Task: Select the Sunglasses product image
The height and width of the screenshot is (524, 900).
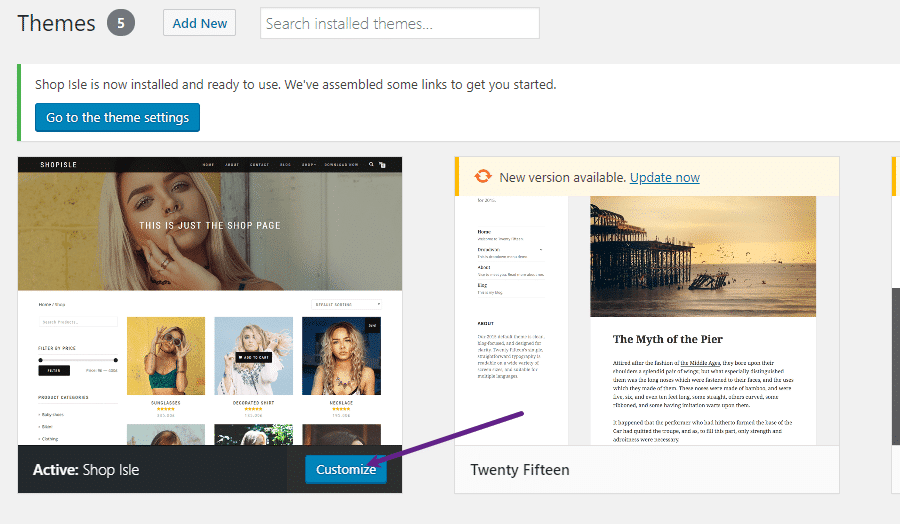Action: 166,355
